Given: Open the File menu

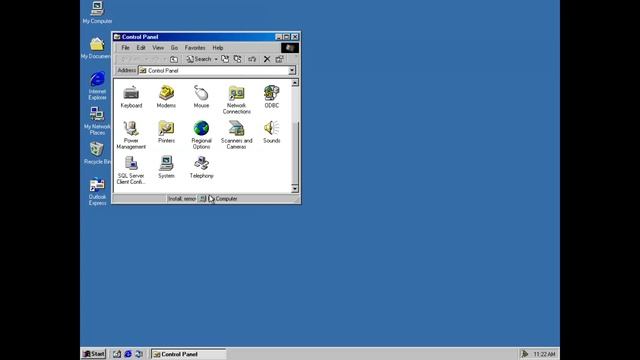Looking at the screenshot, I should tap(125, 48).
